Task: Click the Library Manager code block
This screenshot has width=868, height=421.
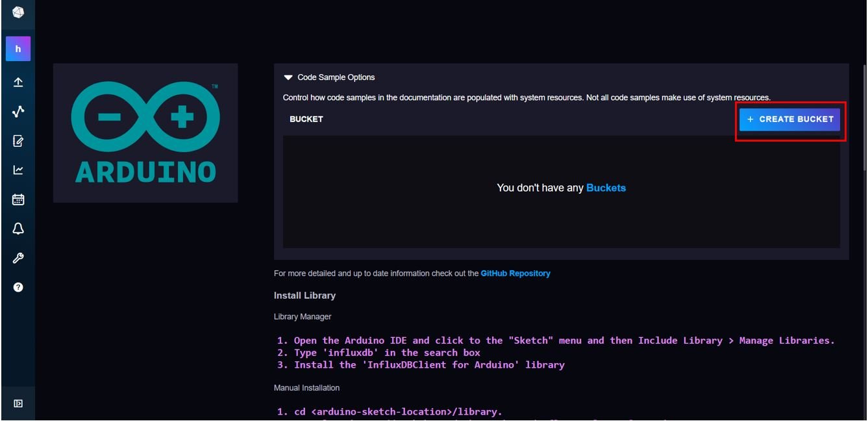Action: coord(556,353)
